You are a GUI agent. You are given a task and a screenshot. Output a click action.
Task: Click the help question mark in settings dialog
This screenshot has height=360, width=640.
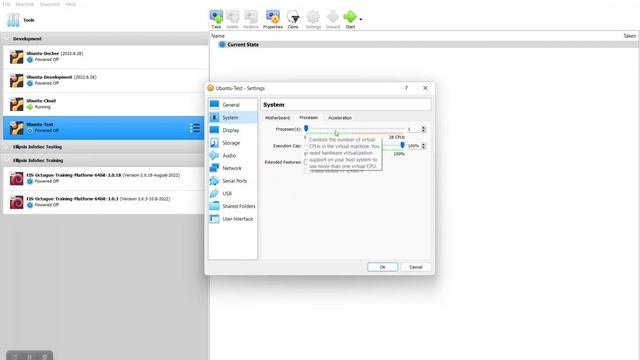click(406, 88)
